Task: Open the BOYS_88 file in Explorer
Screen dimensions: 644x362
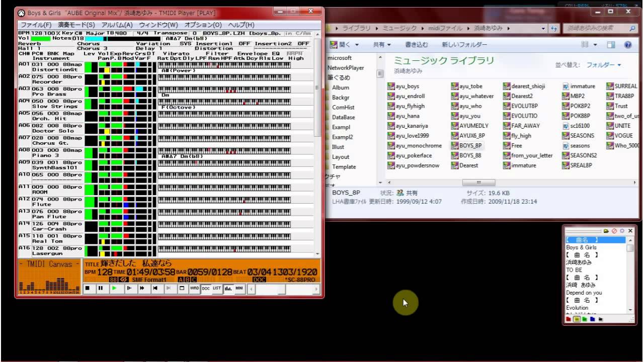Action: click(x=470, y=156)
